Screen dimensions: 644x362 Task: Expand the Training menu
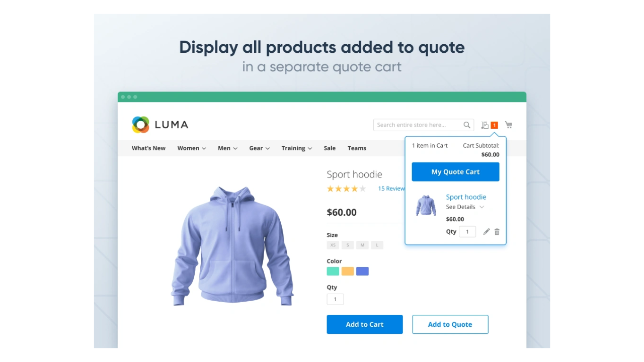coord(297,148)
